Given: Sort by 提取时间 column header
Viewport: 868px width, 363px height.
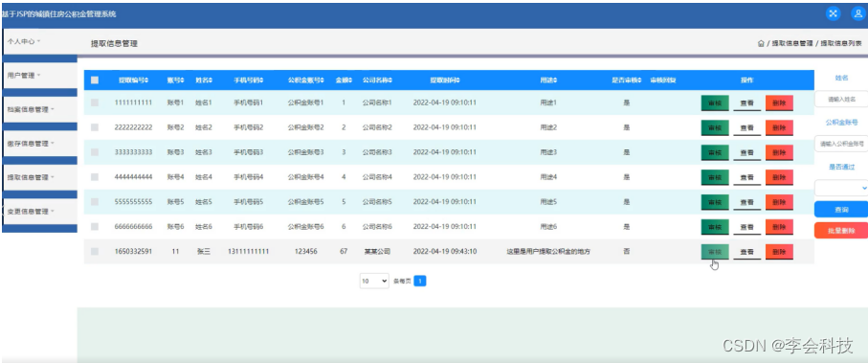Looking at the screenshot, I should click(x=444, y=80).
